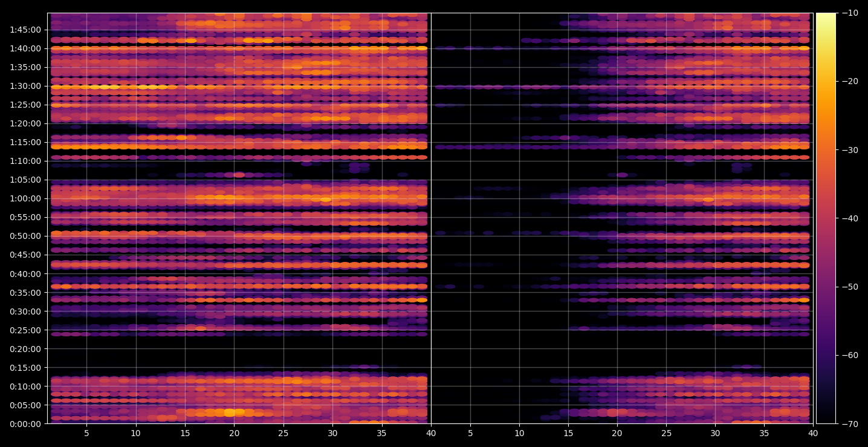Click x-axis label 5 under the left heatmap
Viewport: 868px width, 447px height.
[x=86, y=434]
